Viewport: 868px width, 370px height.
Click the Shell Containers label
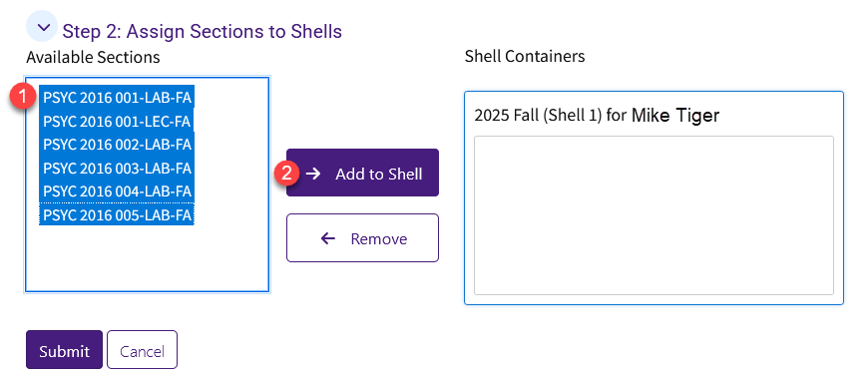525,56
